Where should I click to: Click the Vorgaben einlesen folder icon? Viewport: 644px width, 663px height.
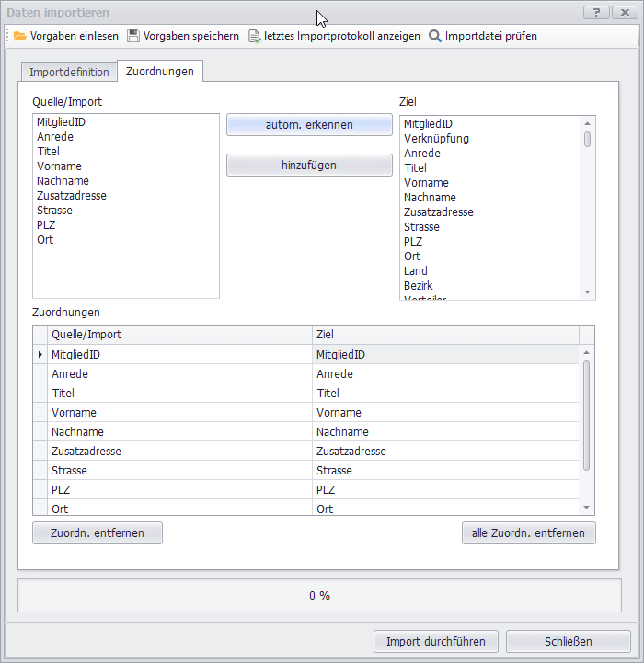20,36
